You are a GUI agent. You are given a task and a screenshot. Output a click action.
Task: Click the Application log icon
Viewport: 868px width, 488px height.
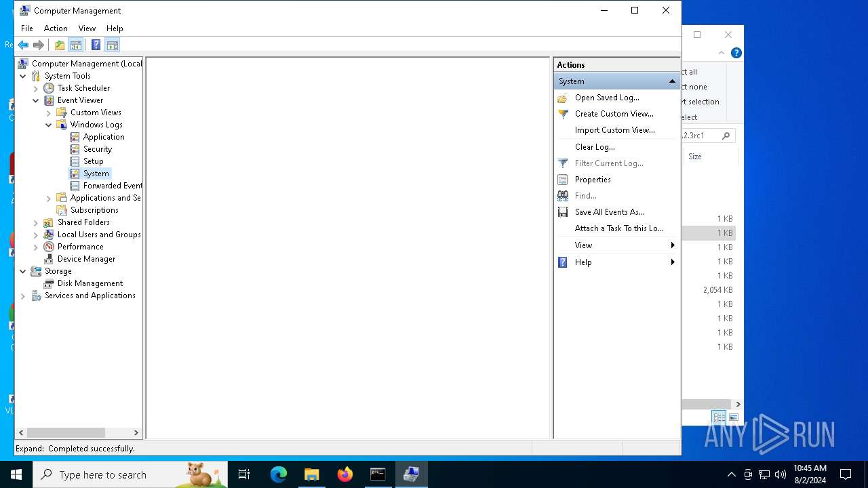[75, 137]
